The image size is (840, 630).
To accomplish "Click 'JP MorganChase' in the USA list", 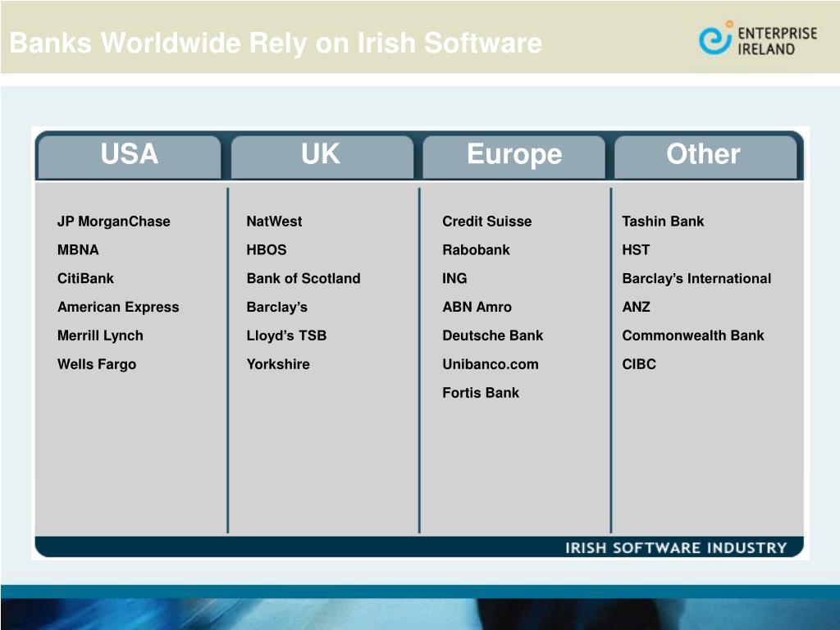I will click(113, 221).
